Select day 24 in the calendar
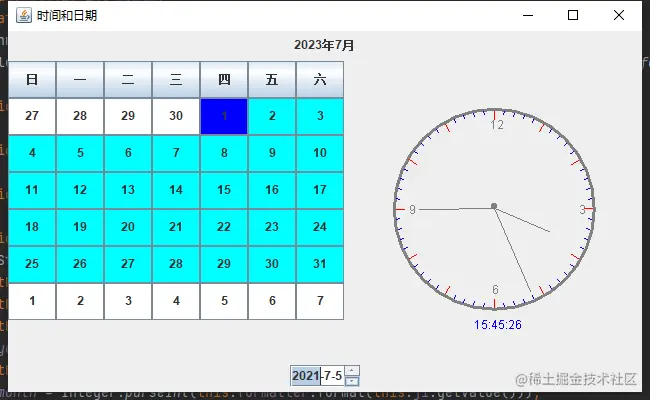The image size is (650, 400). click(x=320, y=227)
